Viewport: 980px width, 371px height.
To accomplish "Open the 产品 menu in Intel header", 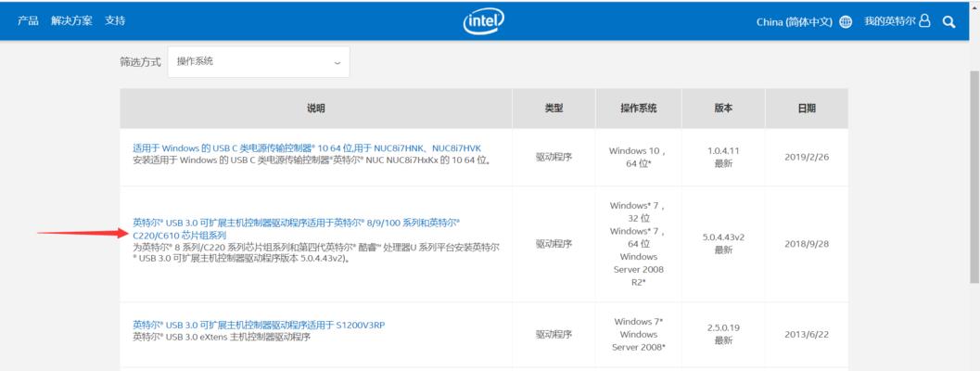I will 28,20.
